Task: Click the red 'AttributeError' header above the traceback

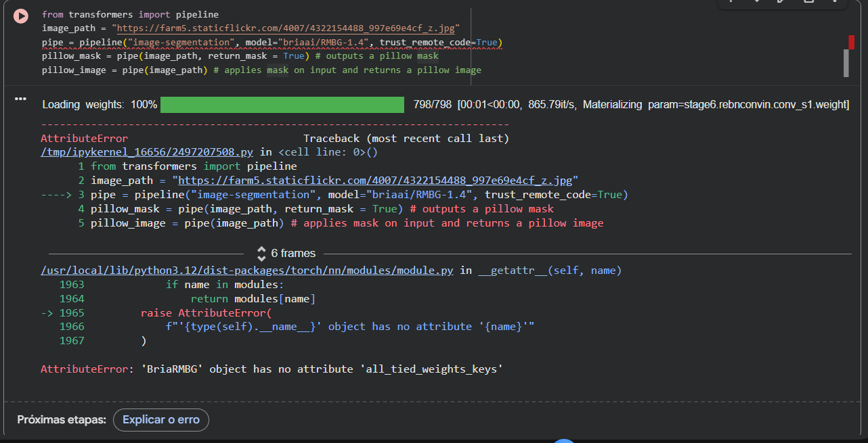Action: coord(84,139)
